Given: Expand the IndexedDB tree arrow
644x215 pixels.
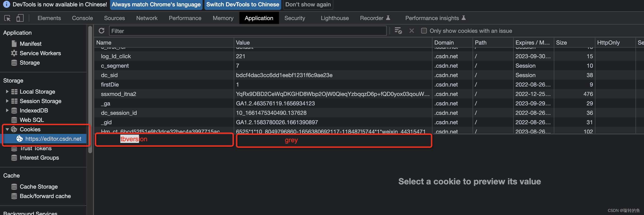Looking at the screenshot, I should pyautogui.click(x=7, y=110).
